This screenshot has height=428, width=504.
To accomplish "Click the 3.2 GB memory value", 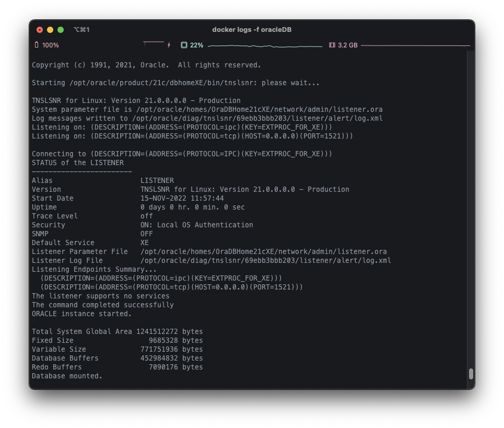I will 347,45.
